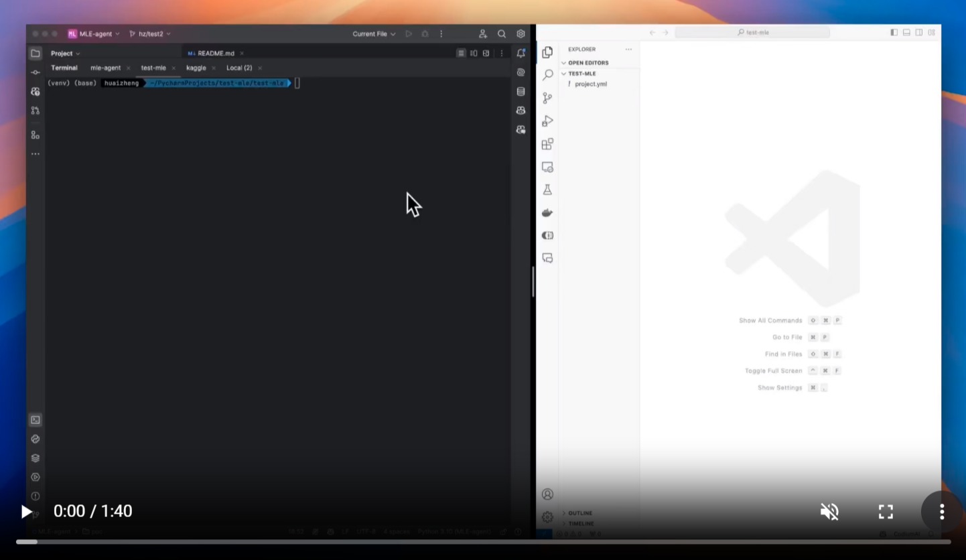Switch to mle-agent terminal tab
Viewport: 966px width, 560px height.
tap(105, 68)
